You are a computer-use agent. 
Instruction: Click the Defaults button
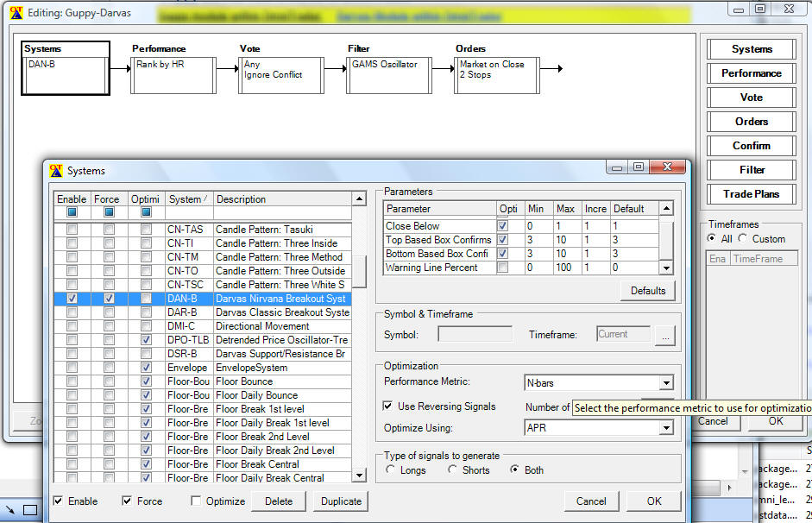click(x=648, y=291)
